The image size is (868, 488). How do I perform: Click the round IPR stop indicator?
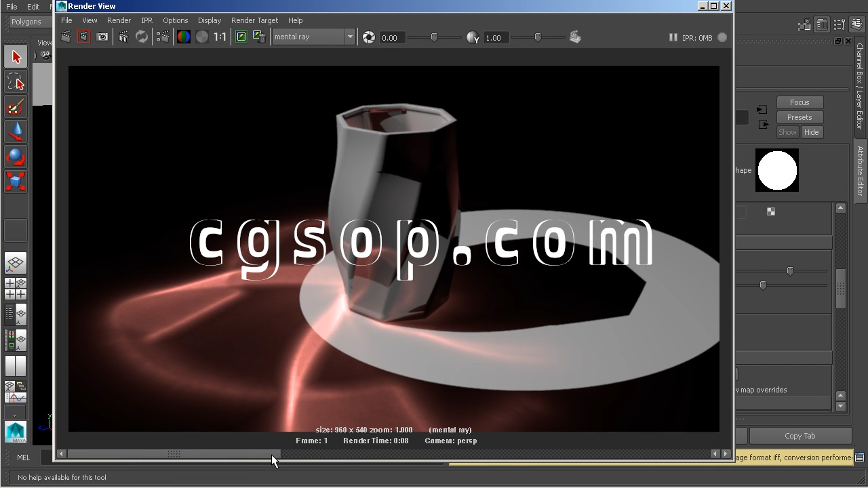722,38
